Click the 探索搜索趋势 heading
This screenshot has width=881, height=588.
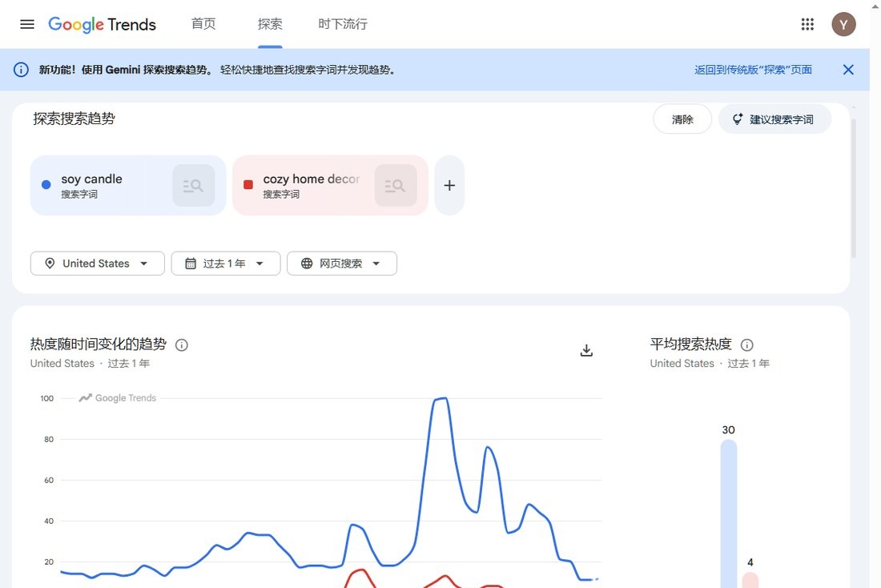(x=74, y=119)
